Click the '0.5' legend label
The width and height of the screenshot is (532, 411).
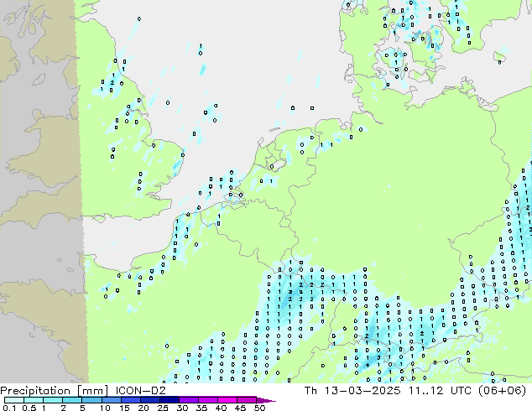(29, 408)
